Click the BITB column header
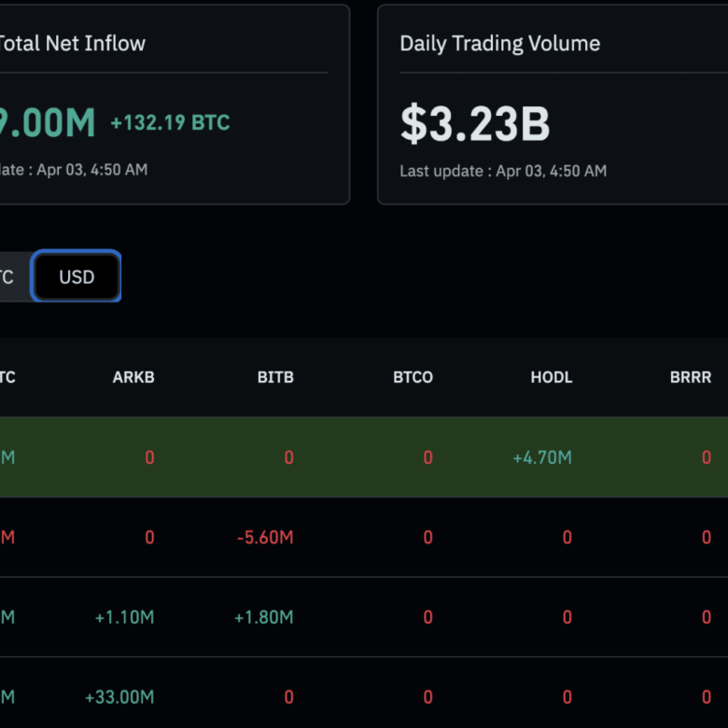The width and height of the screenshot is (728, 728). 275,378
